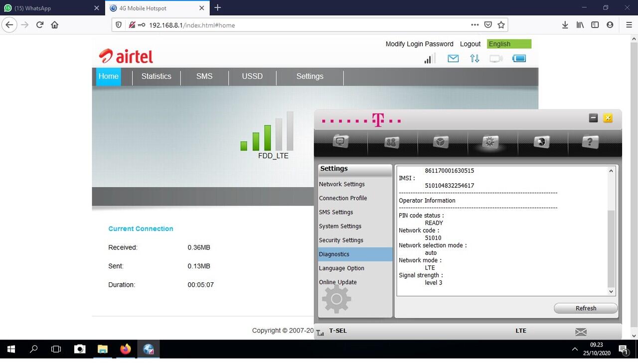Open the notification center icon
The width and height of the screenshot is (638, 364).
(x=623, y=350)
